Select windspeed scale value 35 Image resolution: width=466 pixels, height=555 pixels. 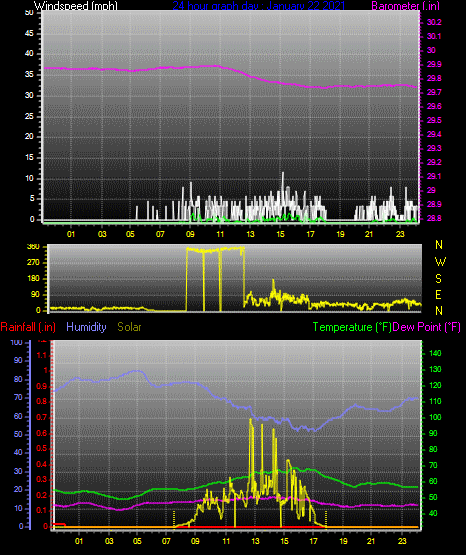29,75
